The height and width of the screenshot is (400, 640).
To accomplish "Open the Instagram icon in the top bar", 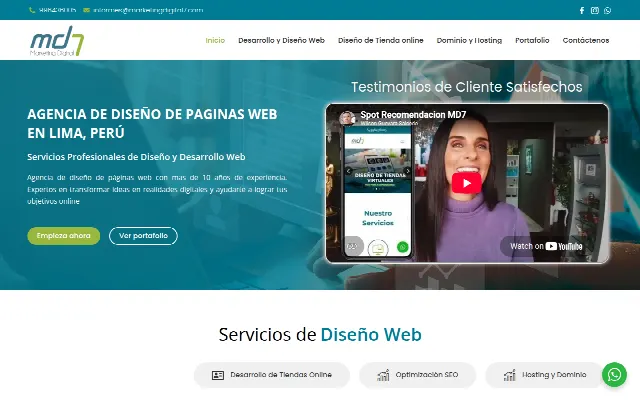I will (x=595, y=11).
